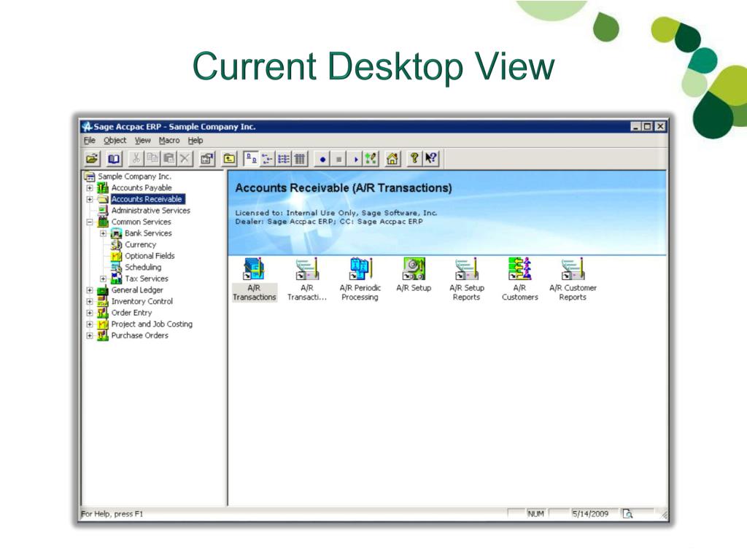This screenshot has height=560, width=747.
Task: Expand the Bank Services tree node
Action: pyautogui.click(x=103, y=233)
